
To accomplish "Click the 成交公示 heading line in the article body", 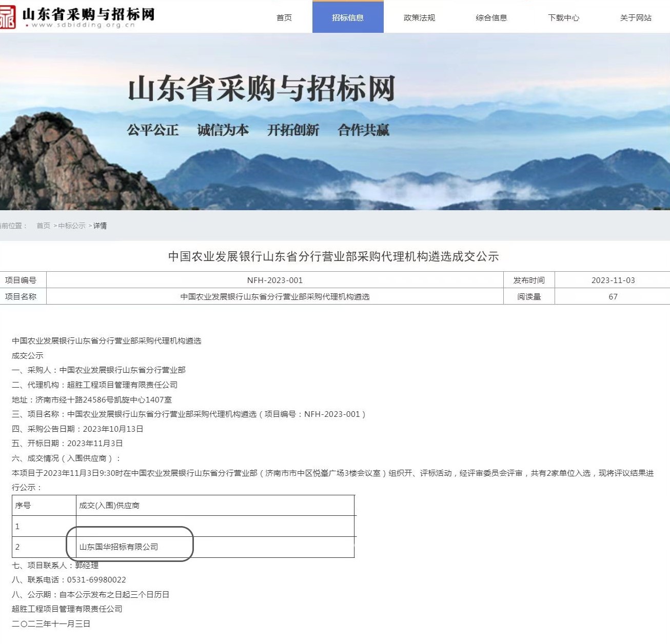I will [28, 355].
